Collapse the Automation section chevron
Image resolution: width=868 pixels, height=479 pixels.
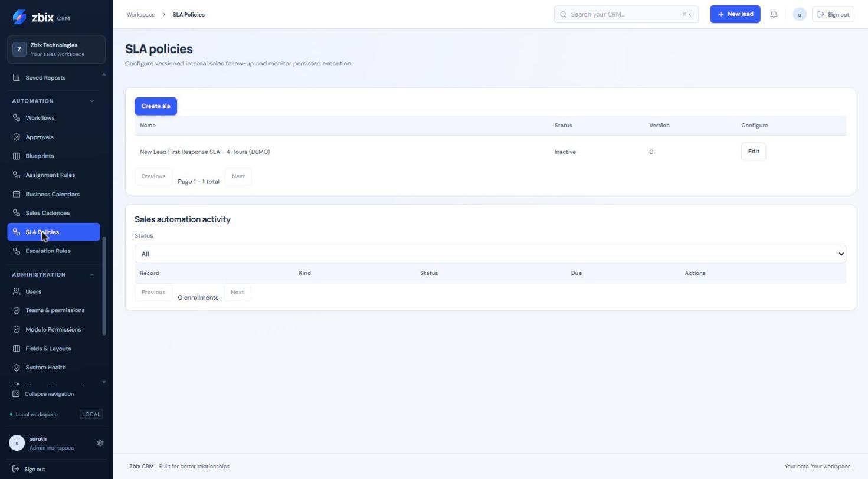[92, 101]
